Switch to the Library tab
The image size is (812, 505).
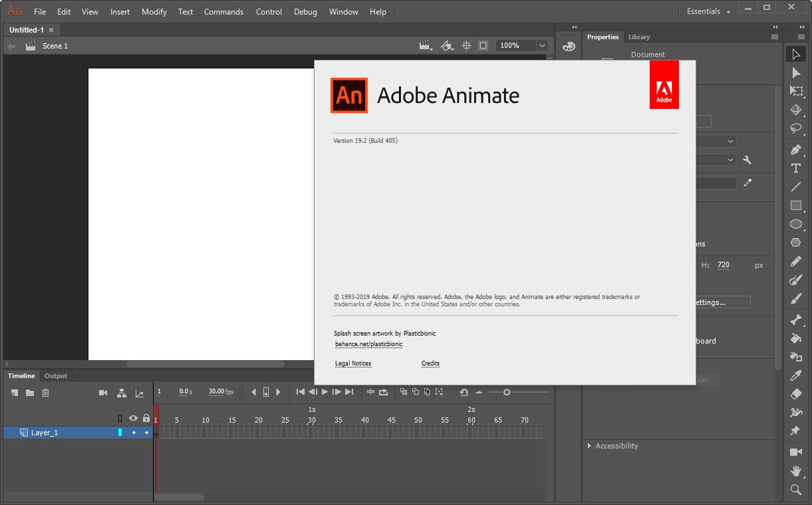(639, 37)
